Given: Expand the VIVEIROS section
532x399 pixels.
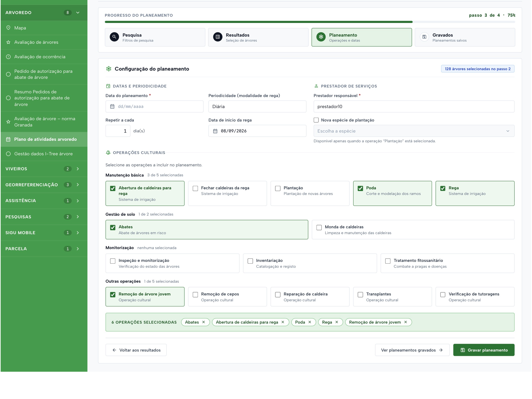Looking at the screenshot, I should pyautogui.click(x=44, y=169).
